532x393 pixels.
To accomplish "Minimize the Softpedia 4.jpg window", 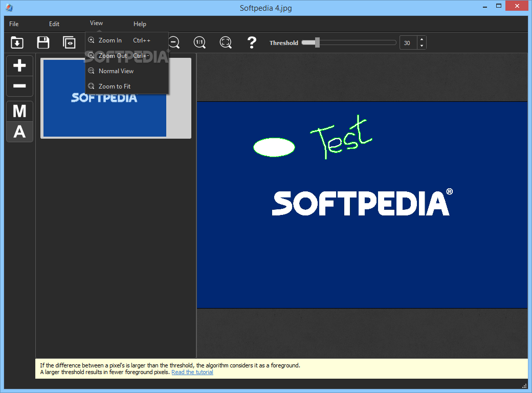I will click(x=485, y=6).
